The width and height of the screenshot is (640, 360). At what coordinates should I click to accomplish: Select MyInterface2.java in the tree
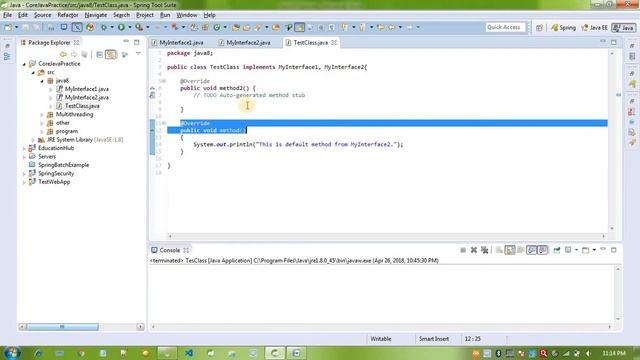(87, 98)
